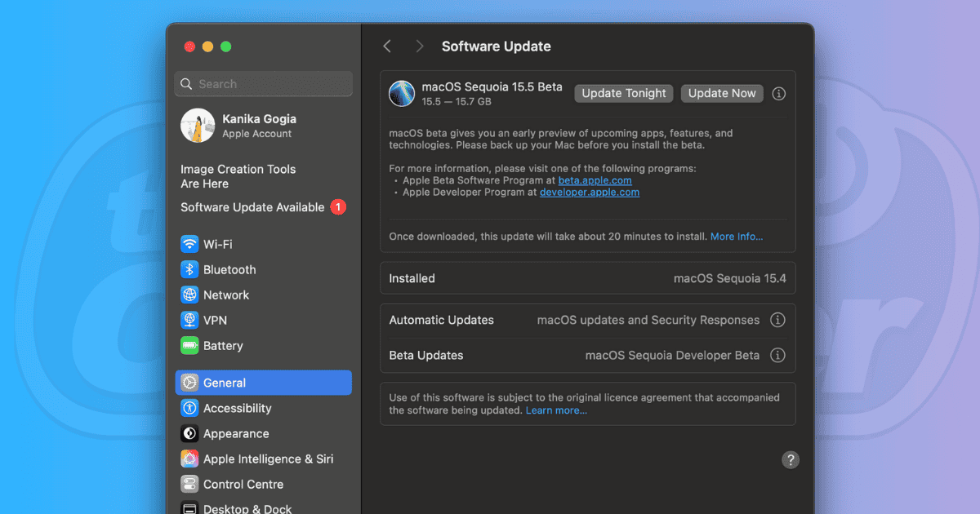
Task: Open Apple Intelligence & Siri icon
Action: (189, 459)
